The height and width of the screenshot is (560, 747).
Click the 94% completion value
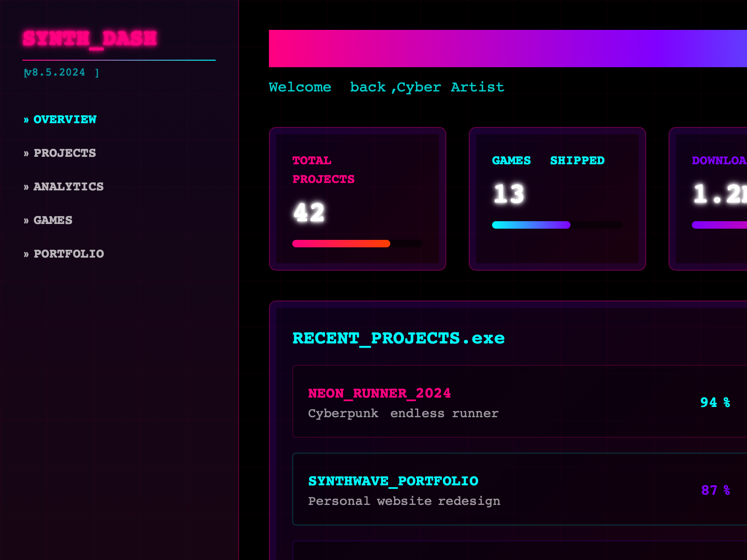[x=715, y=402]
